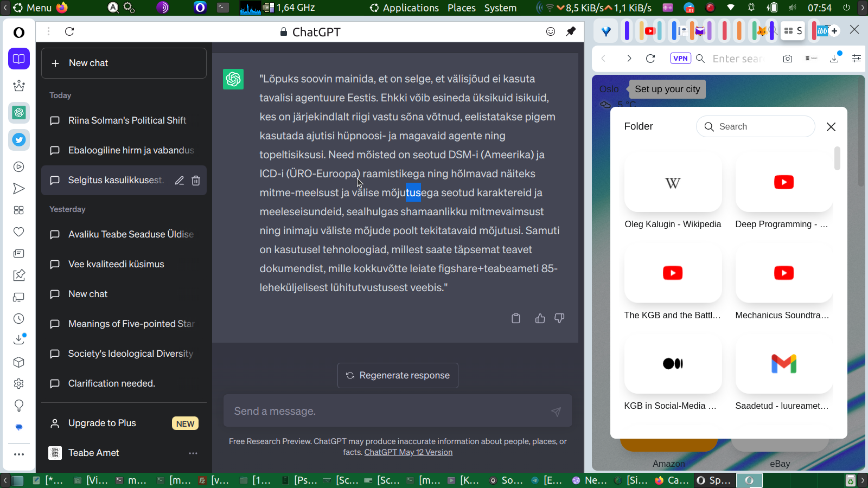The height and width of the screenshot is (488, 868).
Task: Open Easy Setup sliders icon in Opera toolbar
Action: click(857, 59)
